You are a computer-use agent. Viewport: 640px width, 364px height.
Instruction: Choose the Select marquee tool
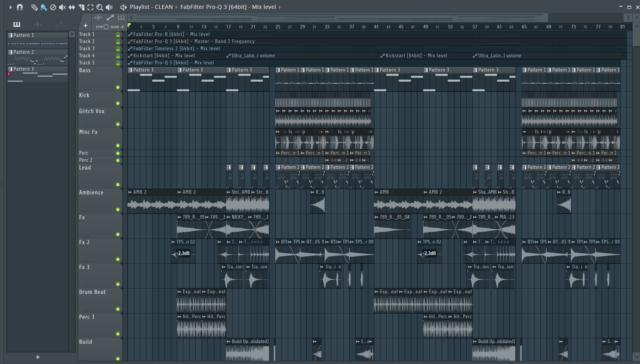[90, 7]
